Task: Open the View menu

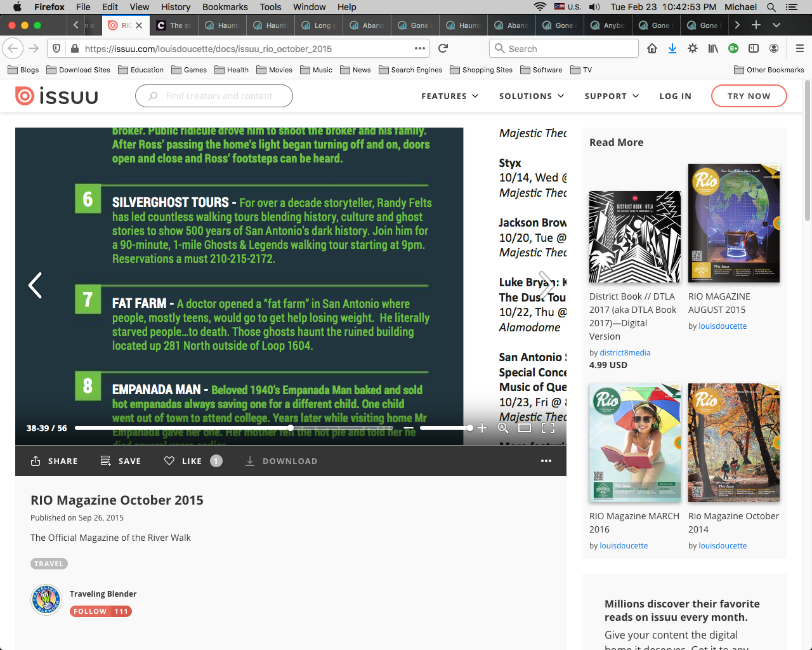Action: point(140,7)
